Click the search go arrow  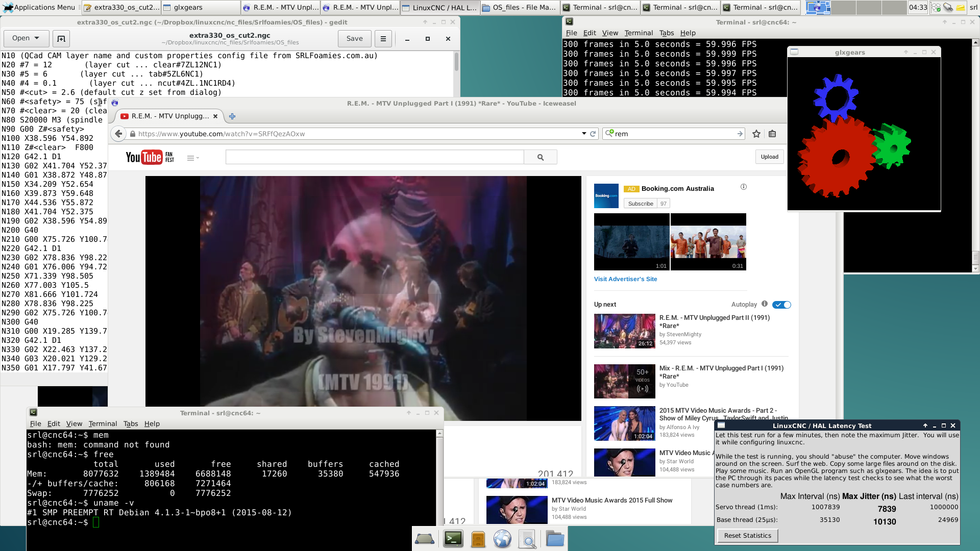point(740,134)
